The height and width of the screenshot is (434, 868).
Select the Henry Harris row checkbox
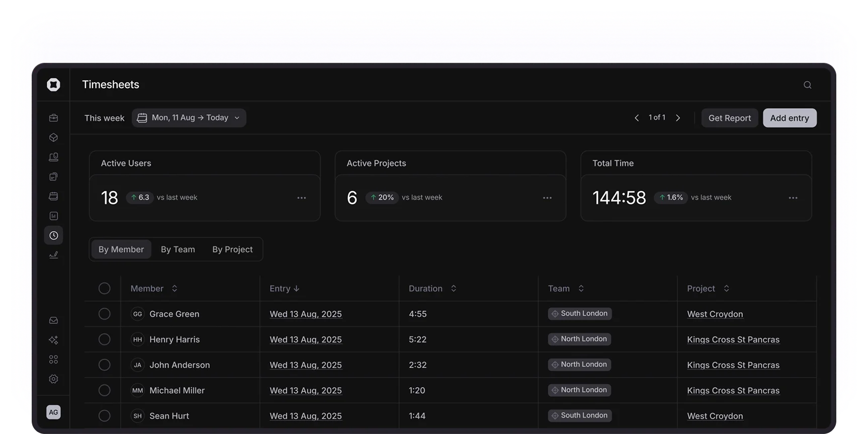[104, 339]
